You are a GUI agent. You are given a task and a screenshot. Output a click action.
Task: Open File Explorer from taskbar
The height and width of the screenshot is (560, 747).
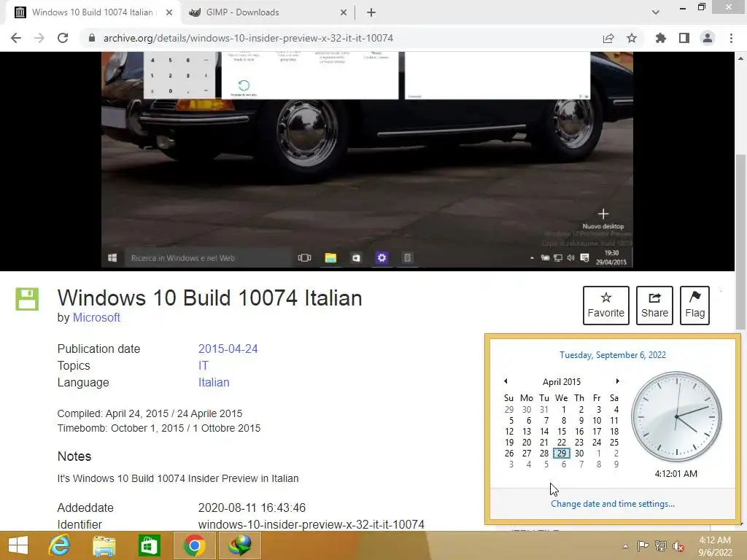(x=104, y=545)
